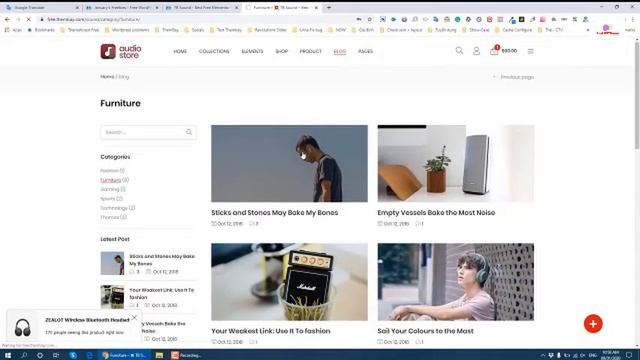Viewport: 640px width, 360px height.
Task: Open a new browser tab with plus
Action: [329, 7]
